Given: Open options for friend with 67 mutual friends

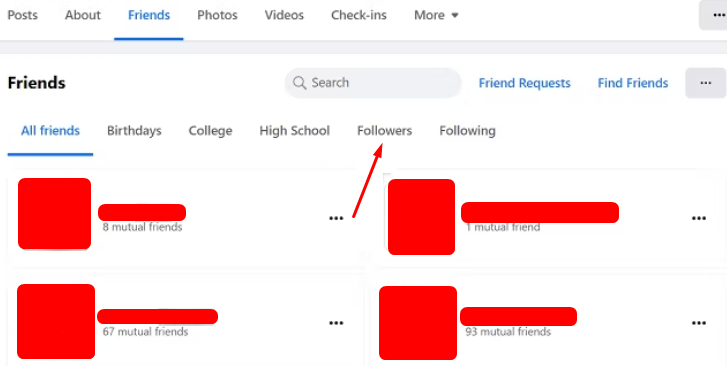Looking at the screenshot, I should (336, 323).
